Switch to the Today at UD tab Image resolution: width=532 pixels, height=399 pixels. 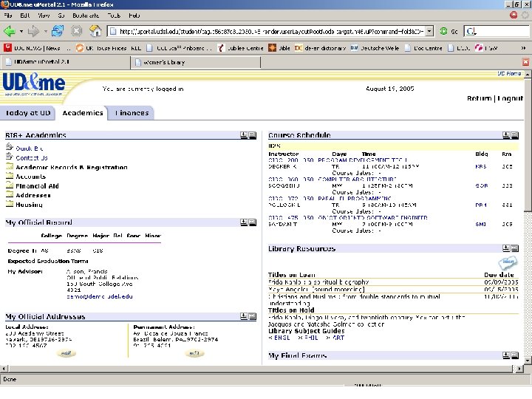[28, 113]
